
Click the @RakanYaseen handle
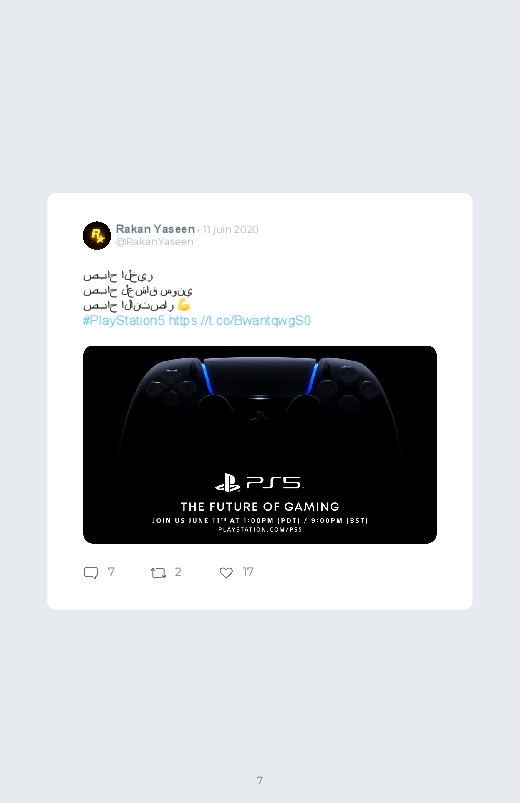coord(155,242)
